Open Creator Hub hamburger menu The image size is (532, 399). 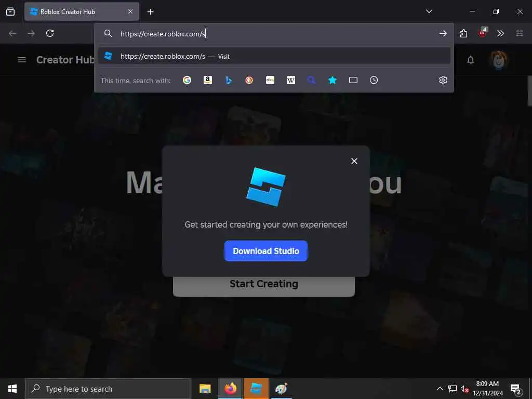coord(22,60)
